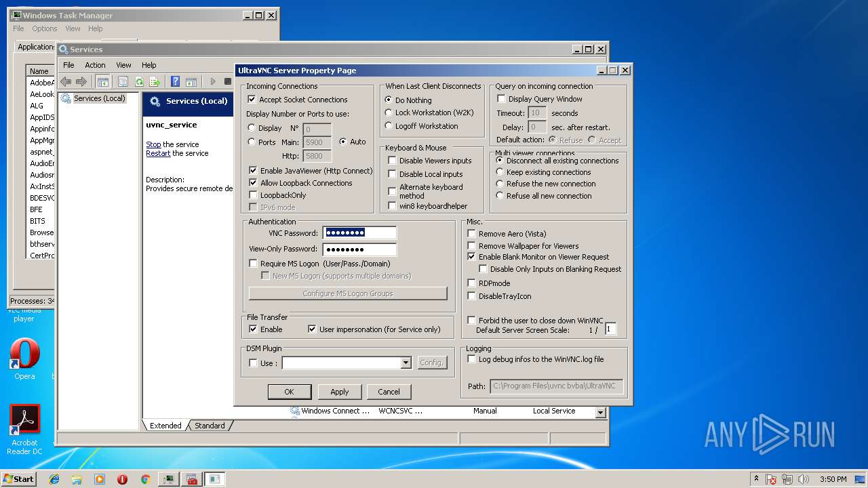
Task: Click Services list scrollbar down arrow
Action: click(x=600, y=412)
